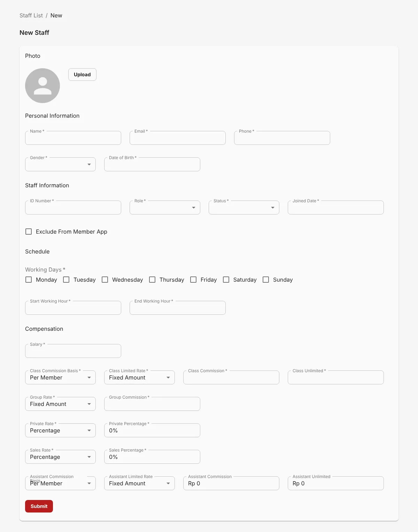This screenshot has width=418, height=532.
Task: Focus the Class Unlimited field
Action: coord(336,377)
